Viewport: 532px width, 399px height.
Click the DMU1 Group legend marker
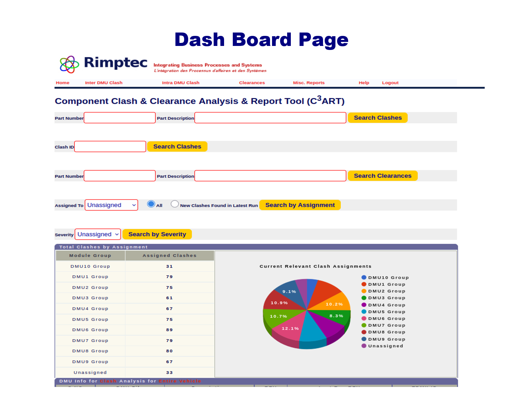[364, 284]
